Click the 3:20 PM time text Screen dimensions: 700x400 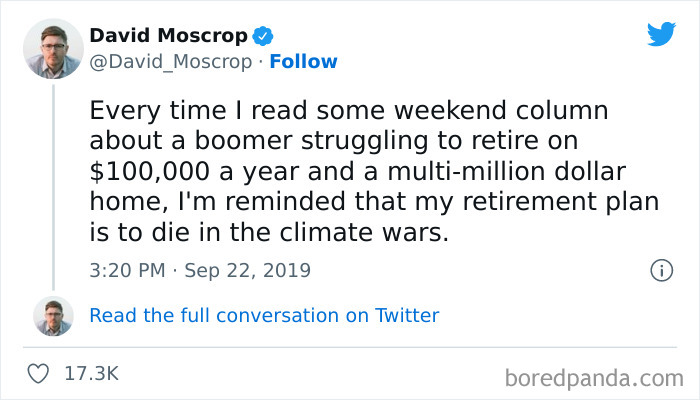tap(125, 270)
